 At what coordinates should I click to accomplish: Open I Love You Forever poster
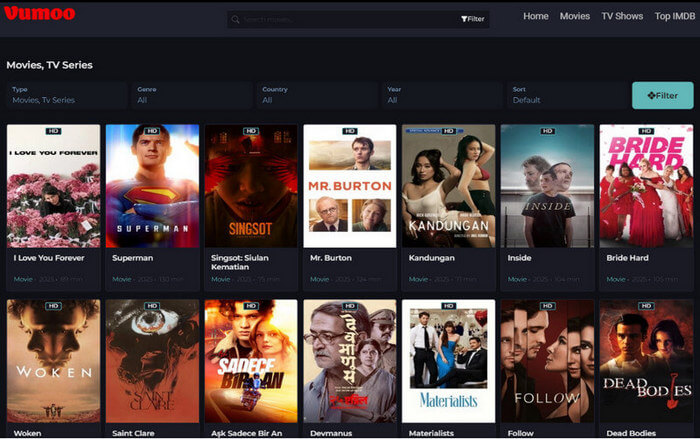[54, 186]
